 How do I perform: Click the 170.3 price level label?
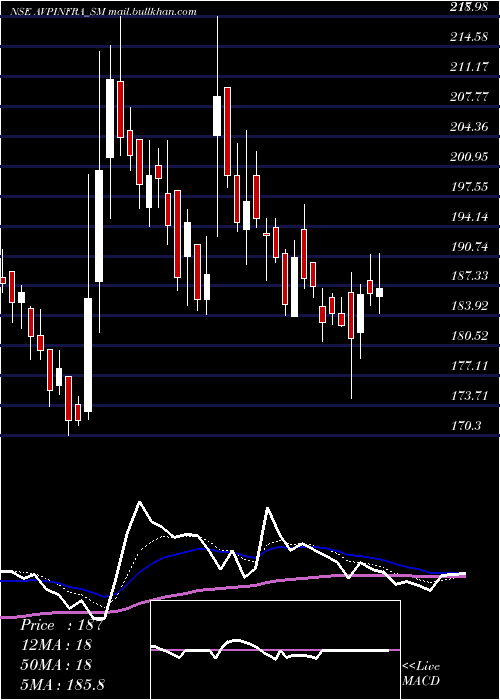tap(466, 426)
